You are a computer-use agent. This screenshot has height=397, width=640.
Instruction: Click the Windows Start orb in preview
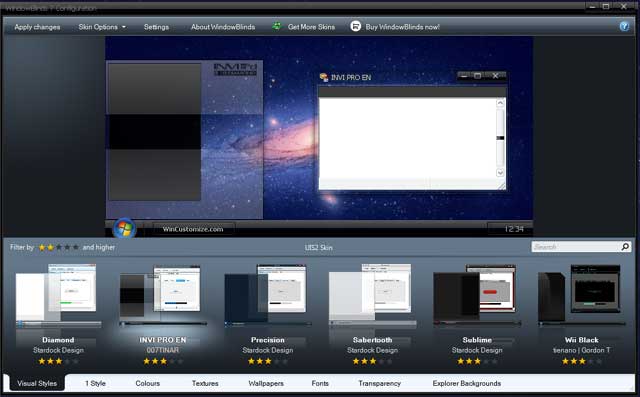(x=124, y=228)
